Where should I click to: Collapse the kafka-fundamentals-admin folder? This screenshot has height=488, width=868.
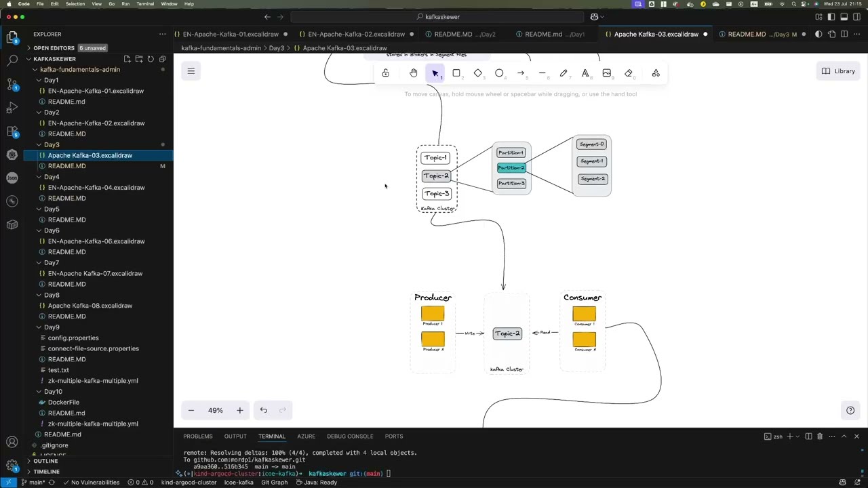click(x=80, y=69)
